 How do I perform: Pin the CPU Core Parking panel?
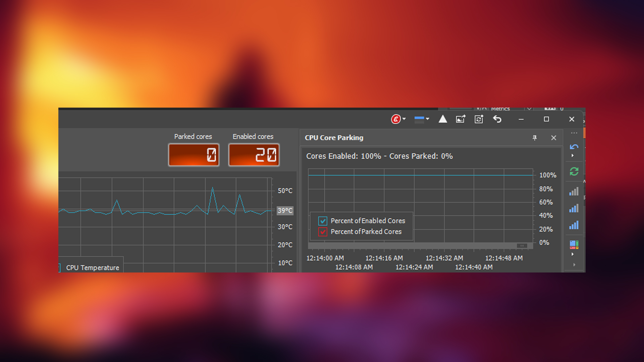tap(535, 138)
